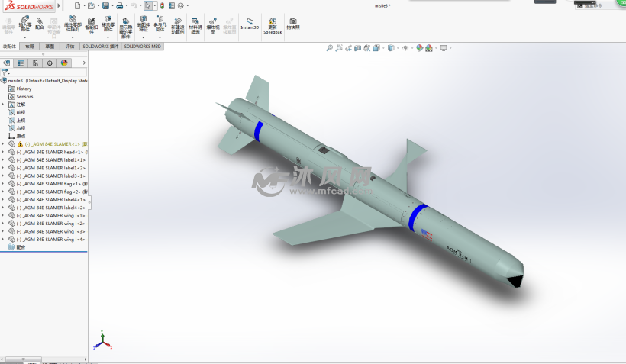Switch to DimXpertManager crosshair tab
This screenshot has width=626, height=364.
pos(50,63)
